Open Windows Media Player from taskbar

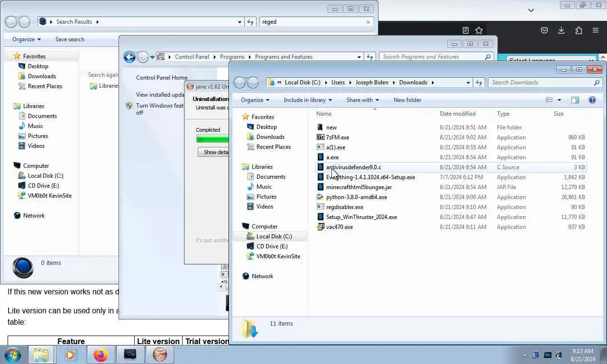pyautogui.click(x=71, y=355)
